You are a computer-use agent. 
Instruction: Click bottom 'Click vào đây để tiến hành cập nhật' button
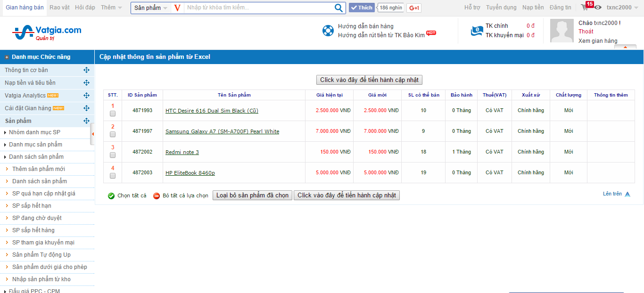(347, 195)
